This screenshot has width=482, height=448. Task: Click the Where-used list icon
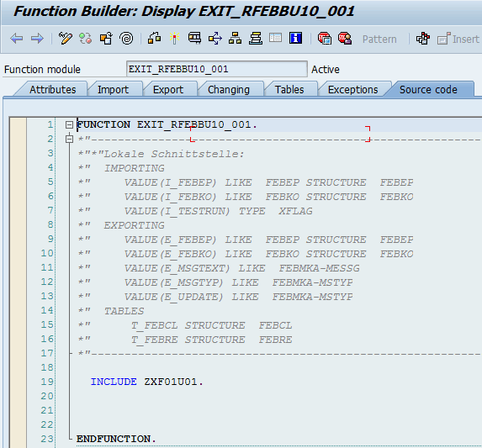pos(215,39)
